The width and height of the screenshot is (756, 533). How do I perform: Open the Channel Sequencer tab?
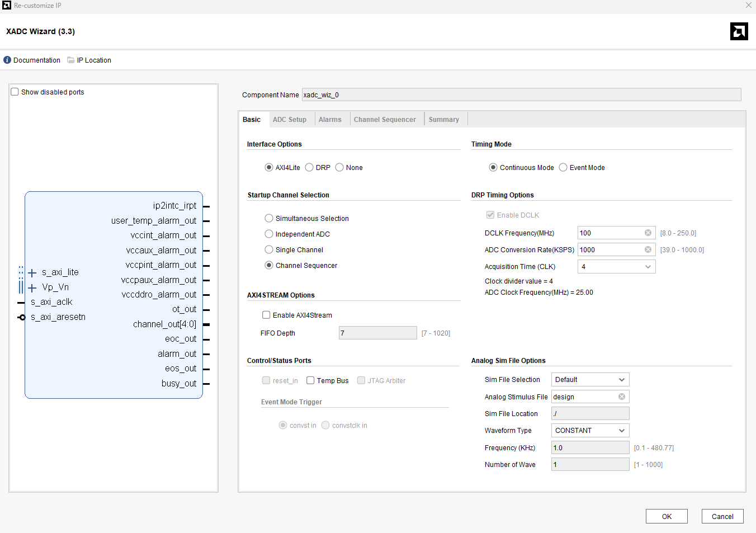(385, 120)
